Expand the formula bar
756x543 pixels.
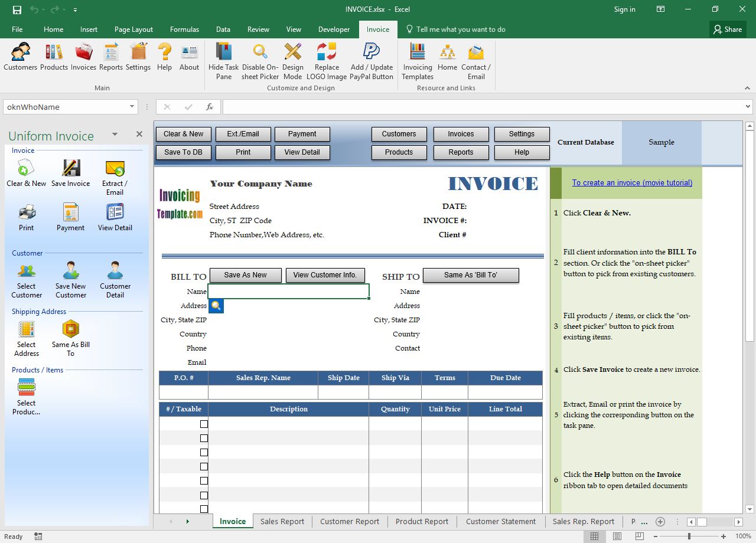[748, 107]
